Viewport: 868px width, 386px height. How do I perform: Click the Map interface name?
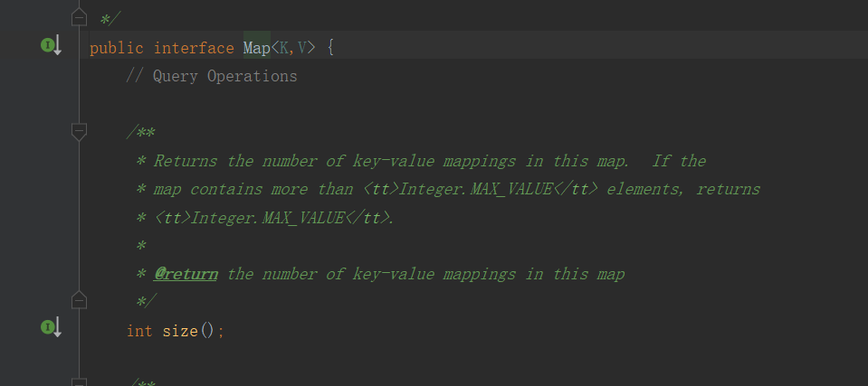click(256, 47)
